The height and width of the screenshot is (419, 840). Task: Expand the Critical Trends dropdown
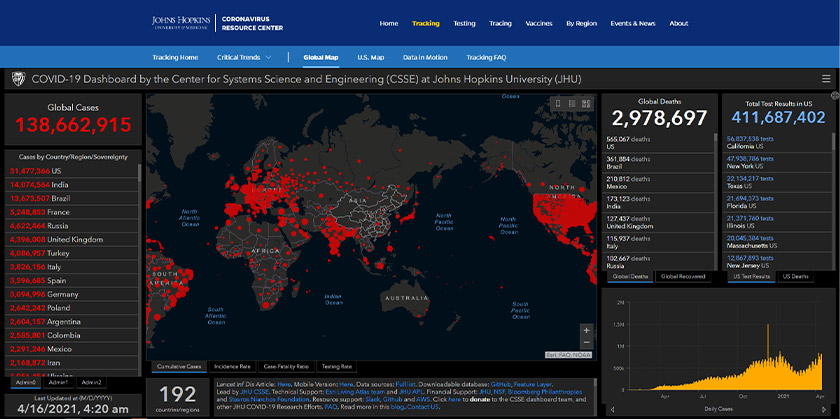pyautogui.click(x=245, y=57)
